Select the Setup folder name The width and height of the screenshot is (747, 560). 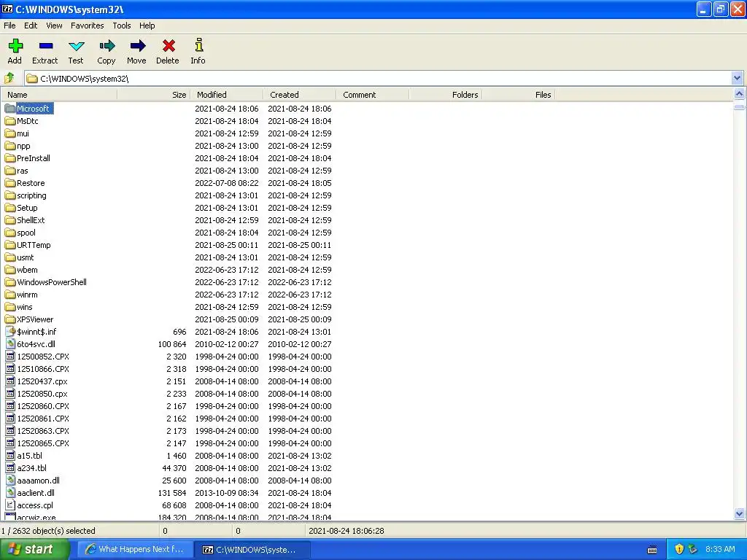point(27,208)
